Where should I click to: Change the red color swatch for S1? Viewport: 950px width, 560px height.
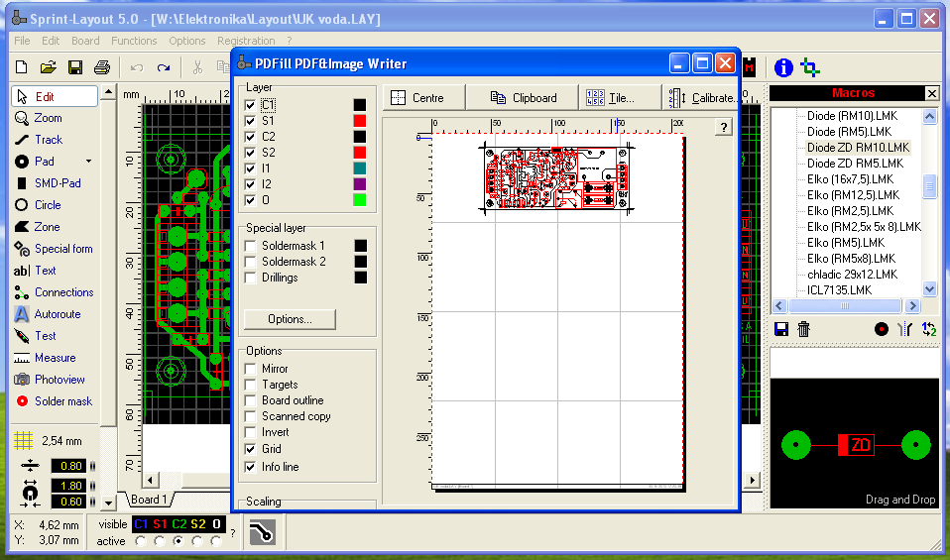point(359,121)
